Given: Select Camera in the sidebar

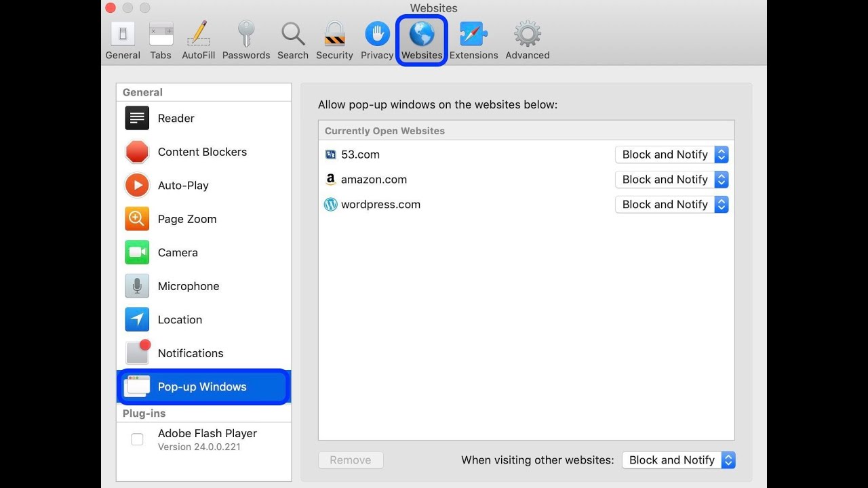Looking at the screenshot, I should [x=178, y=252].
